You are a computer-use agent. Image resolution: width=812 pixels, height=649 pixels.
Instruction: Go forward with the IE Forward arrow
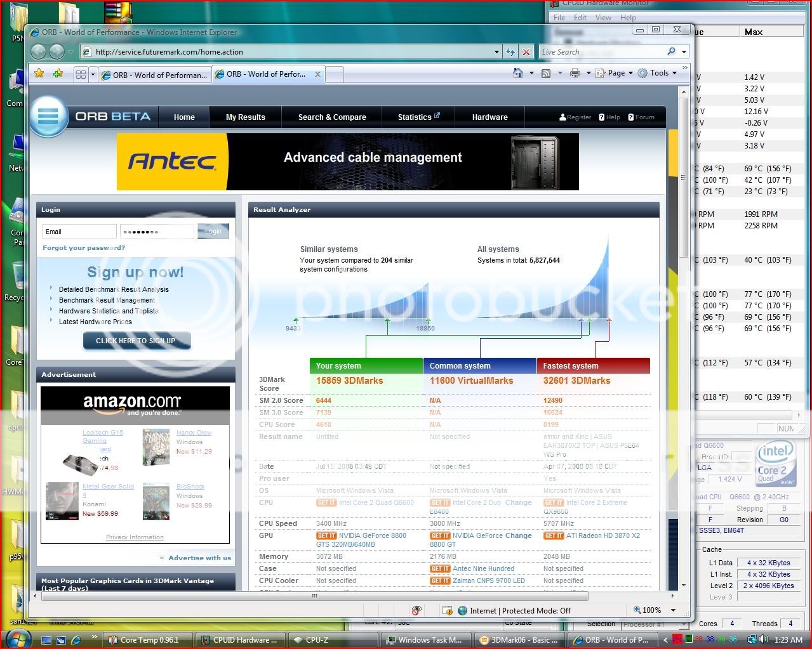(x=57, y=52)
